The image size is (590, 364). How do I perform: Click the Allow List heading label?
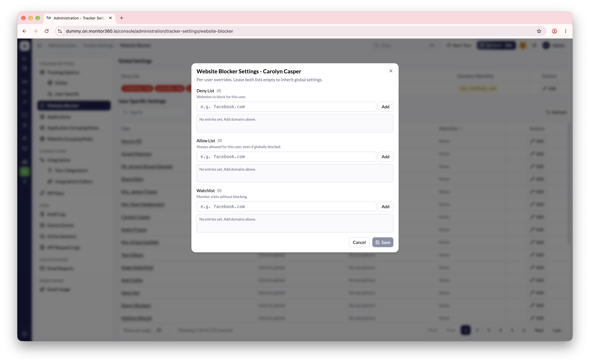(206, 141)
